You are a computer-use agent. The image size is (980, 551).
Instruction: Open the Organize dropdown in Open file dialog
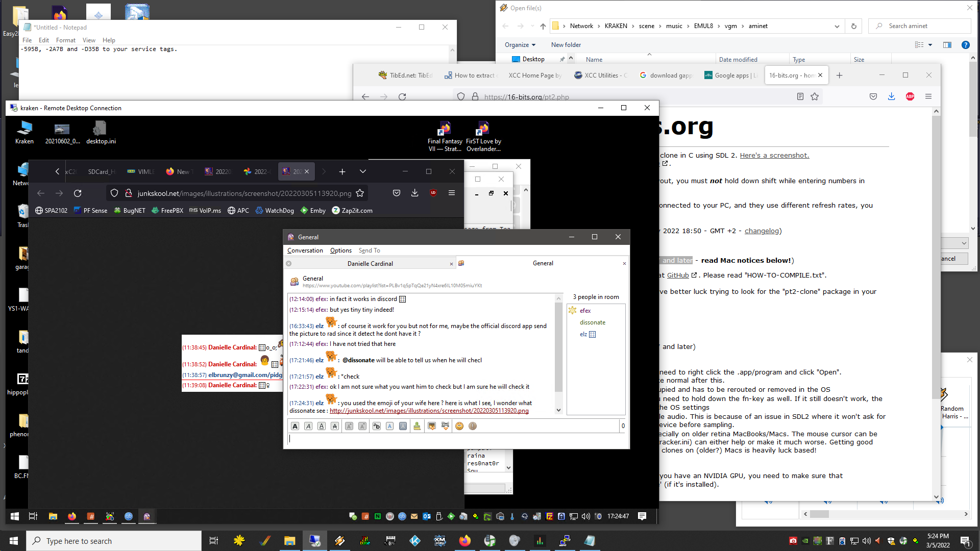point(520,45)
